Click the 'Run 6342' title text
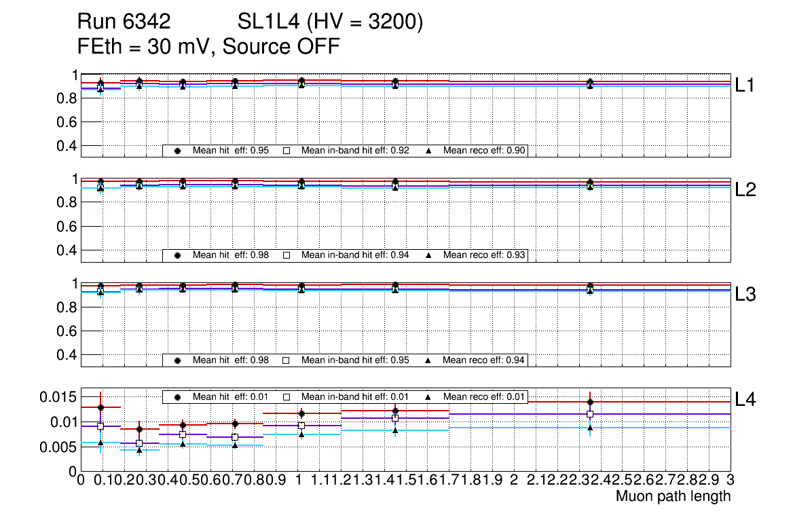This screenshot has height=524, width=812. pyautogui.click(x=123, y=23)
